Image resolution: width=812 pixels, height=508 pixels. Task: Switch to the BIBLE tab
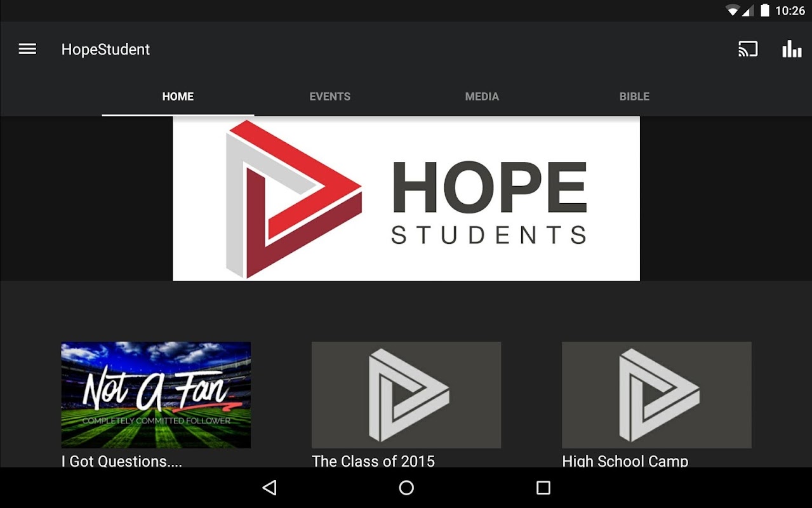635,97
